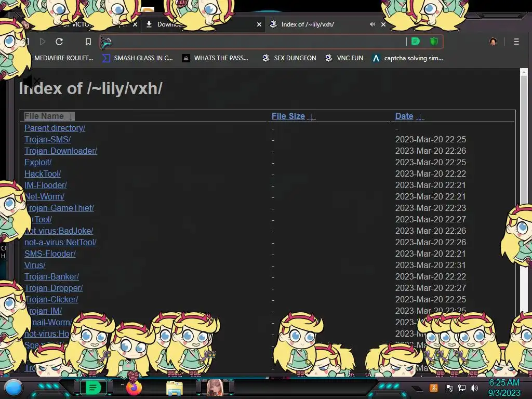Open the anime character app on taskbar
Image resolution: width=532 pixels, height=399 pixels.
tap(215, 388)
